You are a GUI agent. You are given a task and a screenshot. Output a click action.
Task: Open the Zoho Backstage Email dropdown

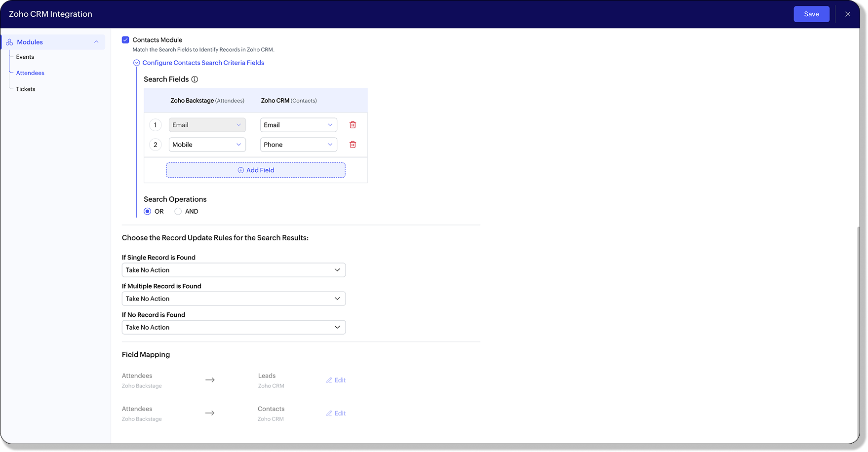click(x=207, y=125)
